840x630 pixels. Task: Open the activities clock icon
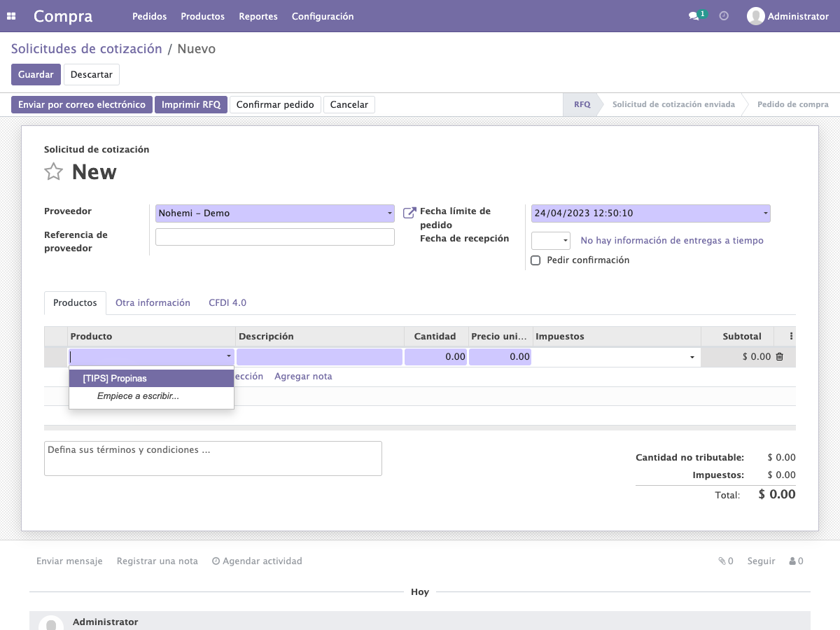coord(724,16)
